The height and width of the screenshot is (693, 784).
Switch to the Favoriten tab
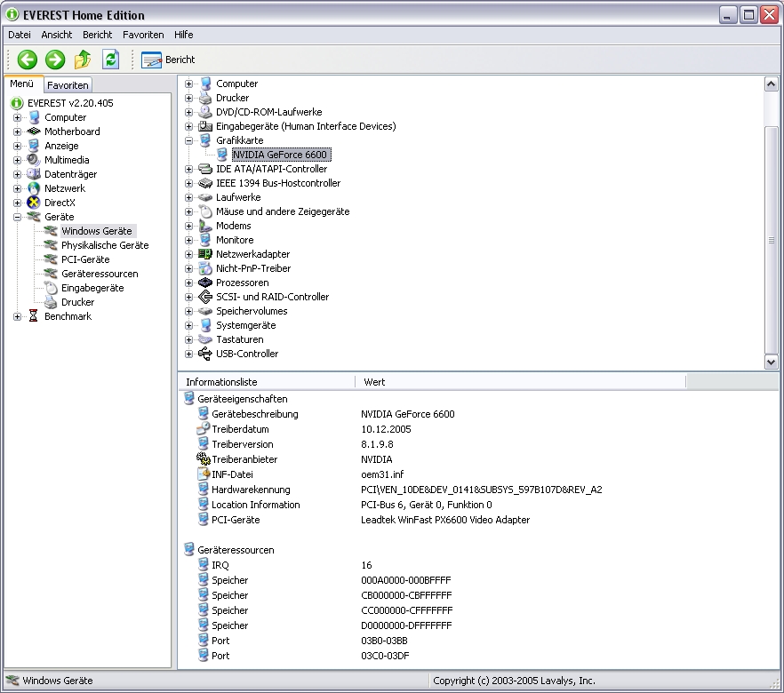(x=68, y=85)
